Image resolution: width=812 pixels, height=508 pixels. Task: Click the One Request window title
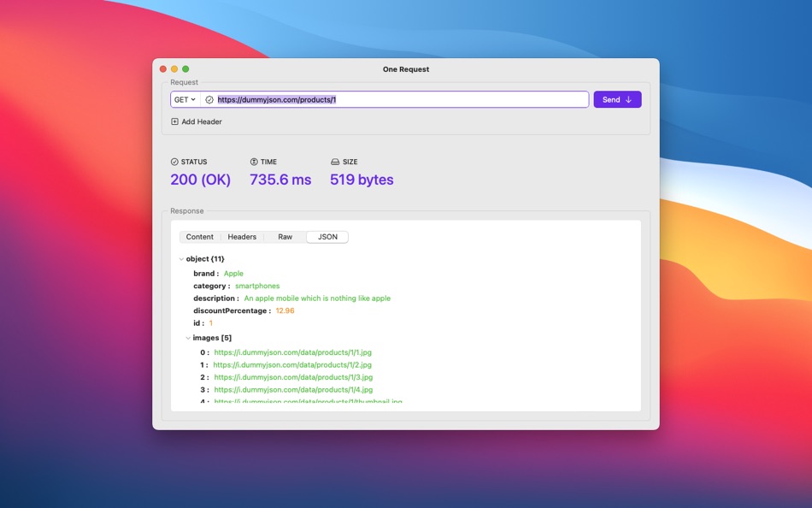tap(406, 69)
